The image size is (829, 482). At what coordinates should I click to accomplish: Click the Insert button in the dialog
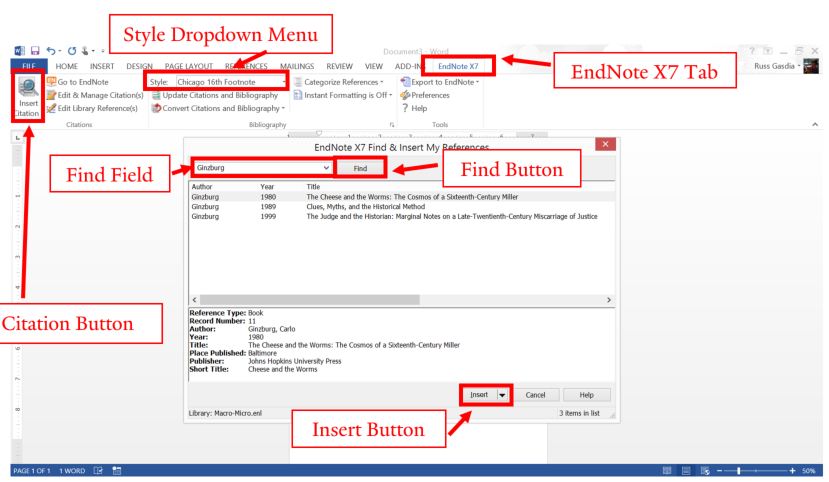click(x=479, y=395)
